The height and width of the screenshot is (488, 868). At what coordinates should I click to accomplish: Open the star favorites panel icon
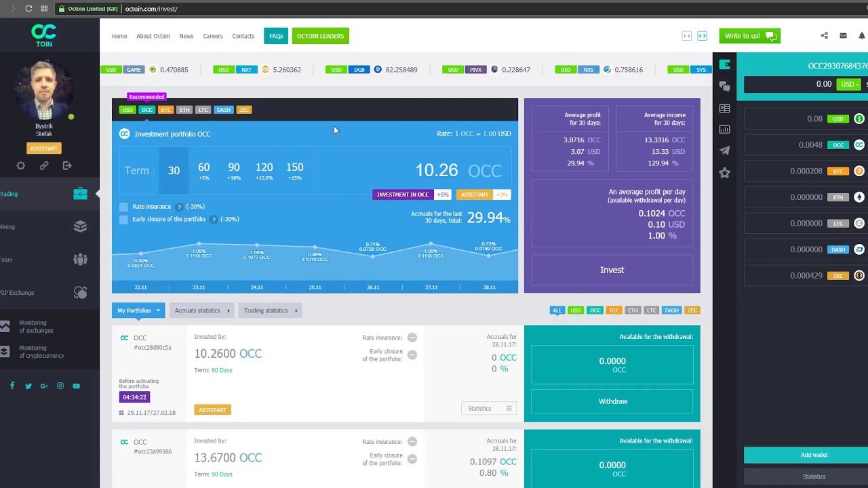tap(725, 173)
